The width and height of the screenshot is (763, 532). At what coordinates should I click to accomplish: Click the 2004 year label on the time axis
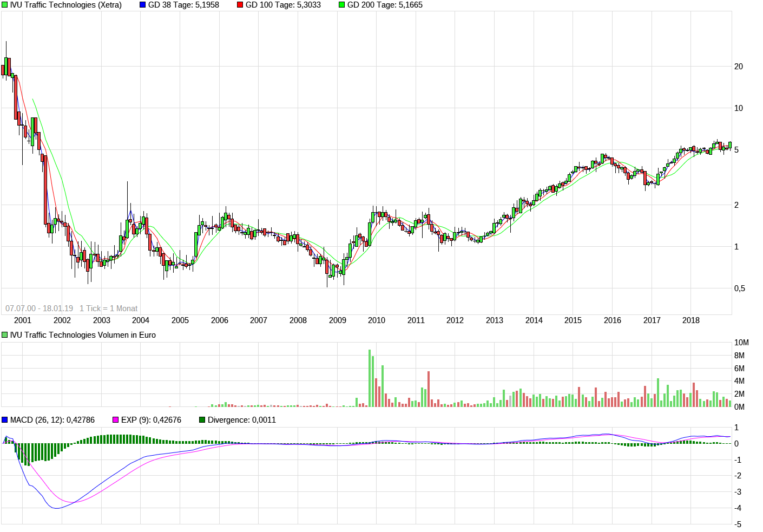pos(141,320)
